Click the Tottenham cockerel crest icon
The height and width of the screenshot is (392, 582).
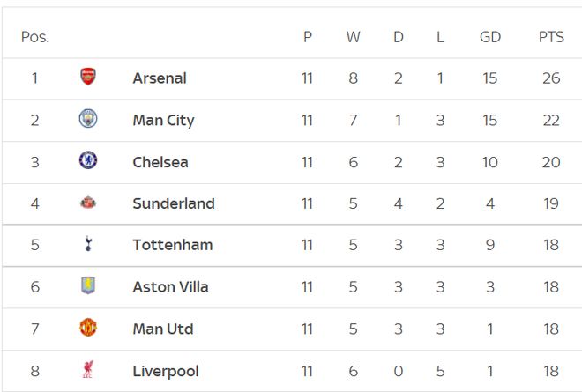tap(87, 245)
